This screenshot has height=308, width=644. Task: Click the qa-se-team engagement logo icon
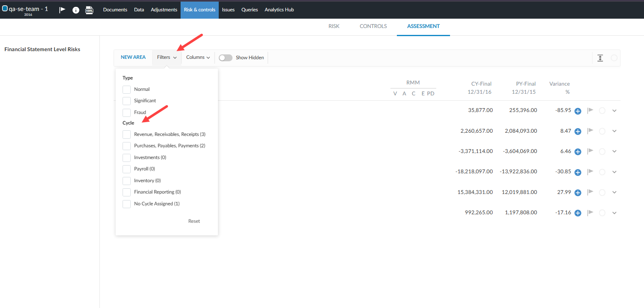[x=5, y=9]
